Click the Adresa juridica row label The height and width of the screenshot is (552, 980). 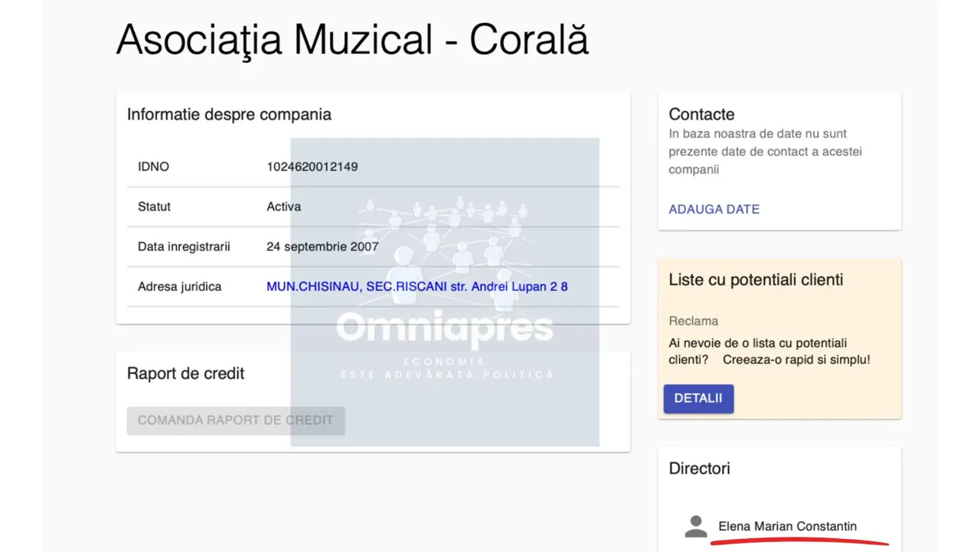(x=179, y=286)
